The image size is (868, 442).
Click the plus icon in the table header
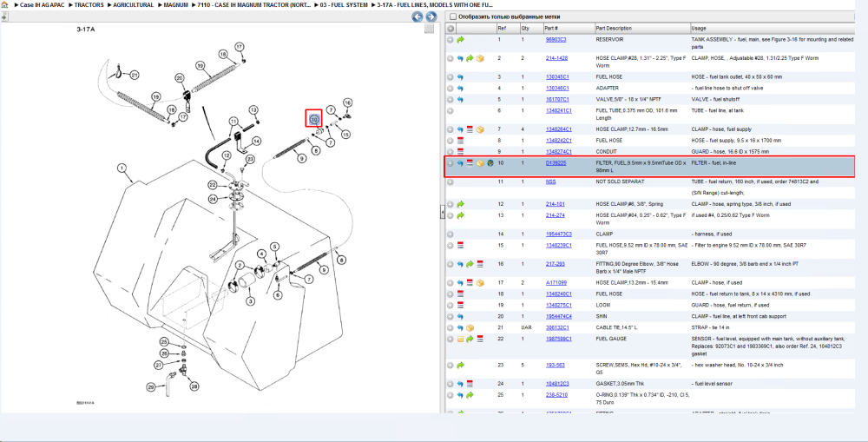(450, 29)
